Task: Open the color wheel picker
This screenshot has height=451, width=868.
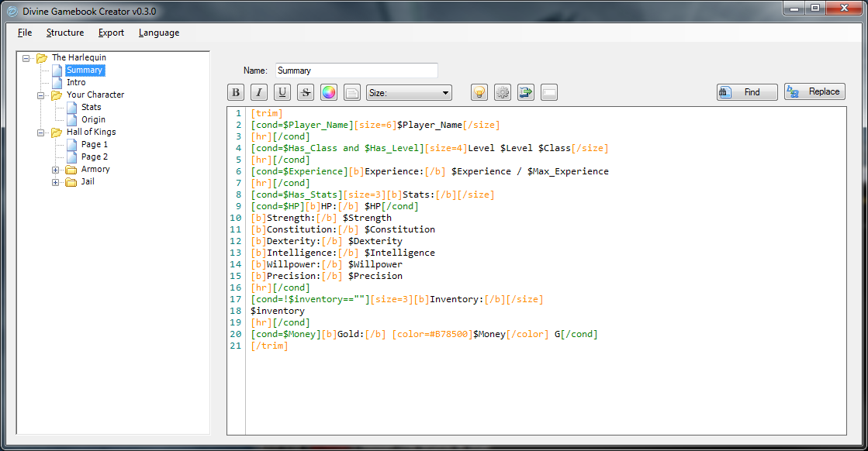Action: point(329,92)
